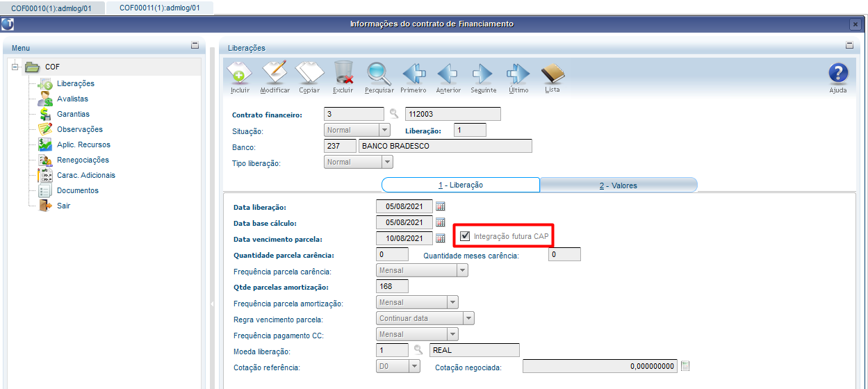868x389 pixels.
Task: Open Garantias in the menu tree
Action: [x=73, y=114]
